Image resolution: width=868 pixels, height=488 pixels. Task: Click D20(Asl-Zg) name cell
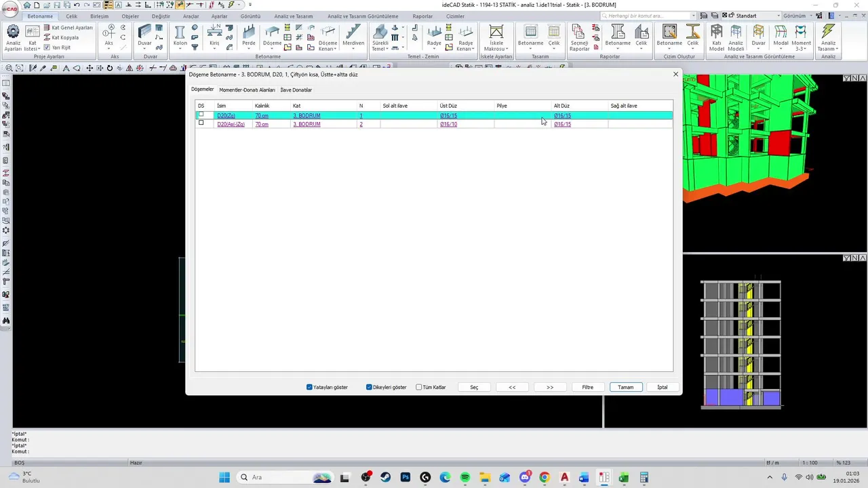[231, 124]
